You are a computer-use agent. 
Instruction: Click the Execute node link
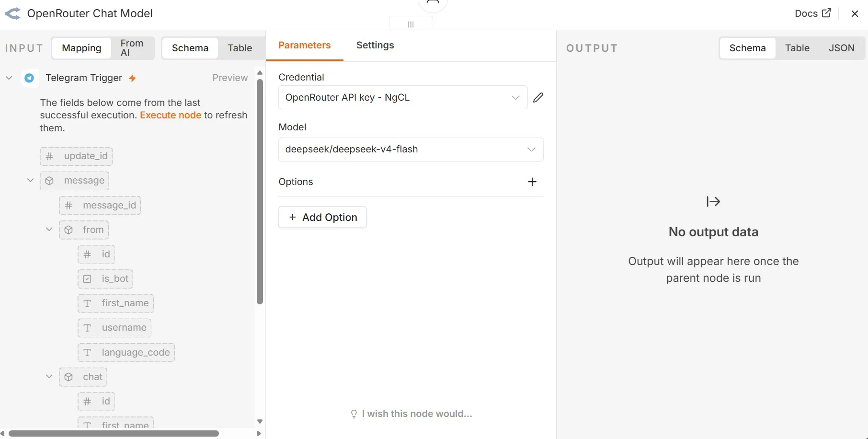[x=171, y=116]
